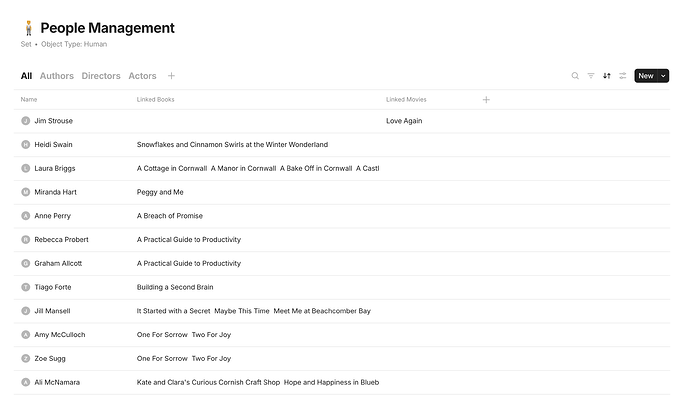Click the sort arrows icon
The height and width of the screenshot is (396, 690).
(x=606, y=76)
